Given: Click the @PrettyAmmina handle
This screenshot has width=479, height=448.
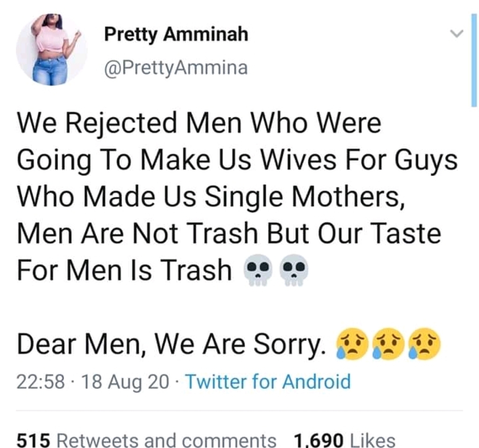Looking at the screenshot, I should (176, 68).
